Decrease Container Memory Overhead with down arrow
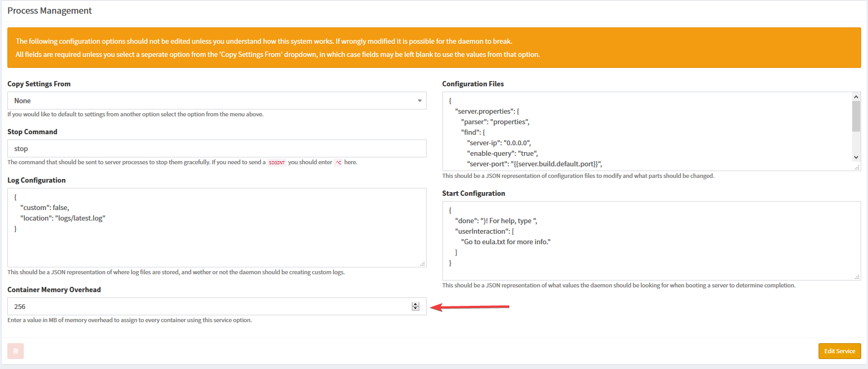 click(x=416, y=308)
